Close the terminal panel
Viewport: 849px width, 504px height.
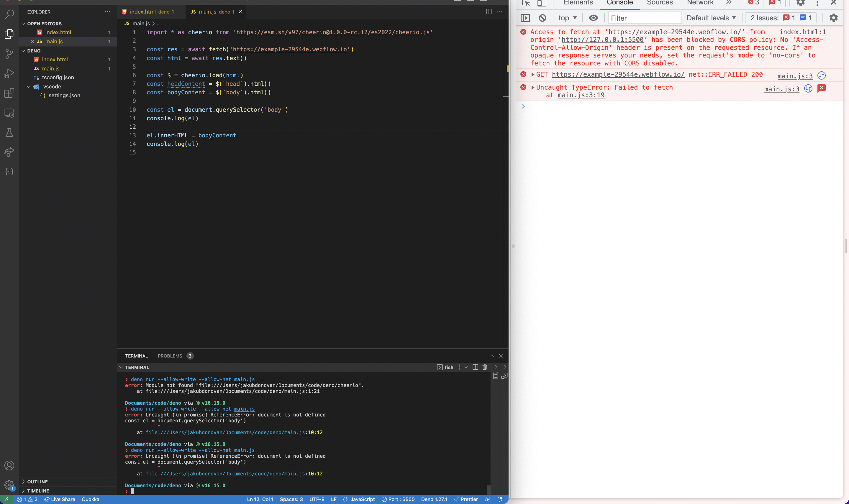click(501, 355)
